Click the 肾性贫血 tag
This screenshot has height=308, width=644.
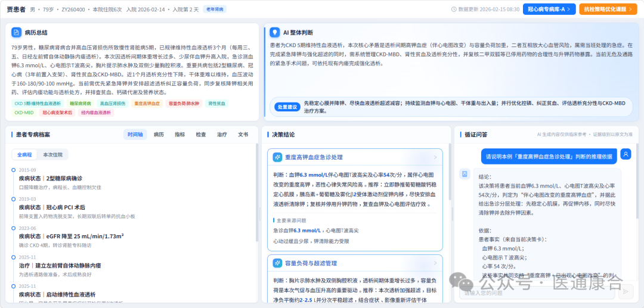[x=216, y=104]
